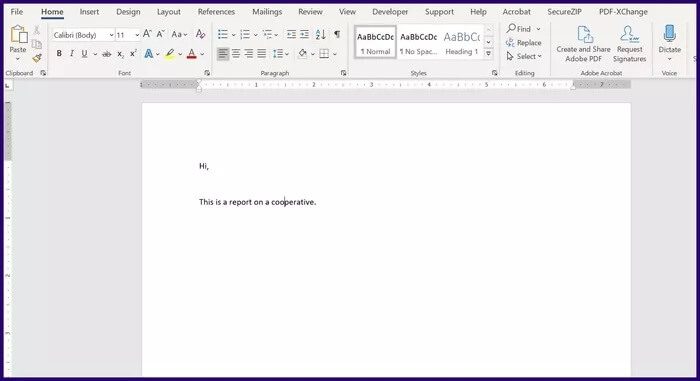Decrease font size with shrink icon

click(160, 34)
